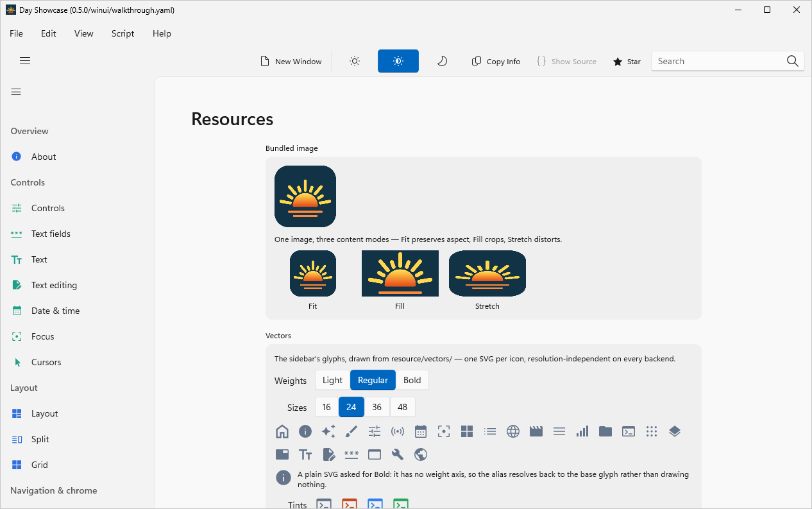Set Sizes to 16

pos(326,407)
